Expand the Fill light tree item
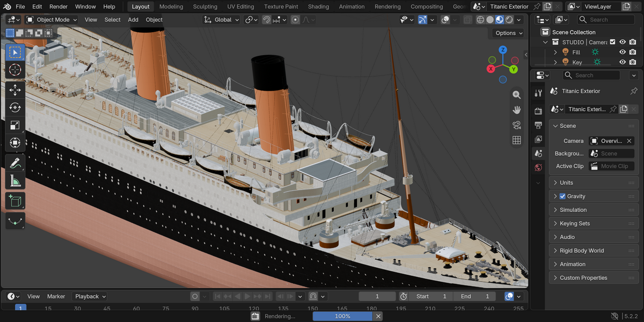 [x=555, y=52]
